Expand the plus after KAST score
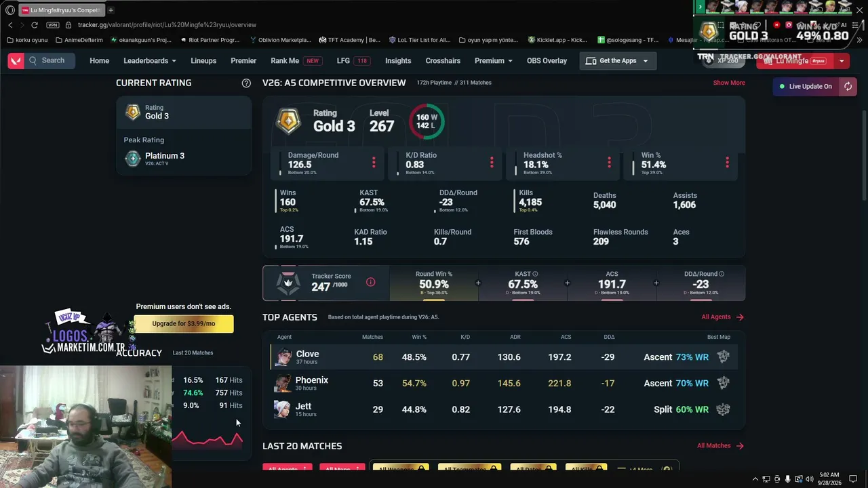868x488 pixels. point(567,283)
